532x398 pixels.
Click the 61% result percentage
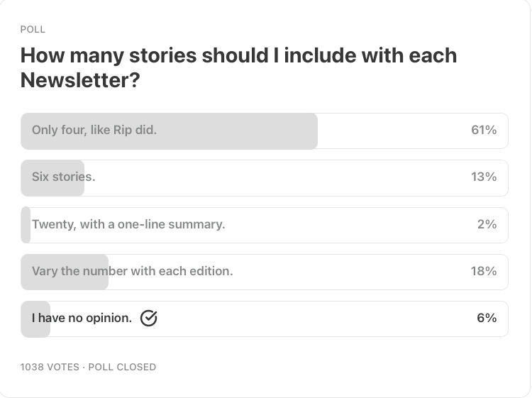pyautogui.click(x=484, y=130)
